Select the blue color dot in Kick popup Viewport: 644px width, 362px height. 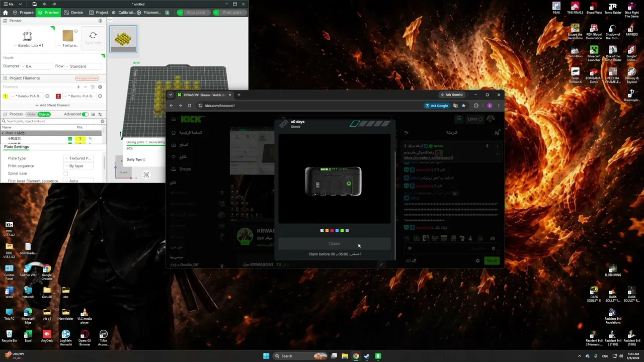(x=337, y=231)
